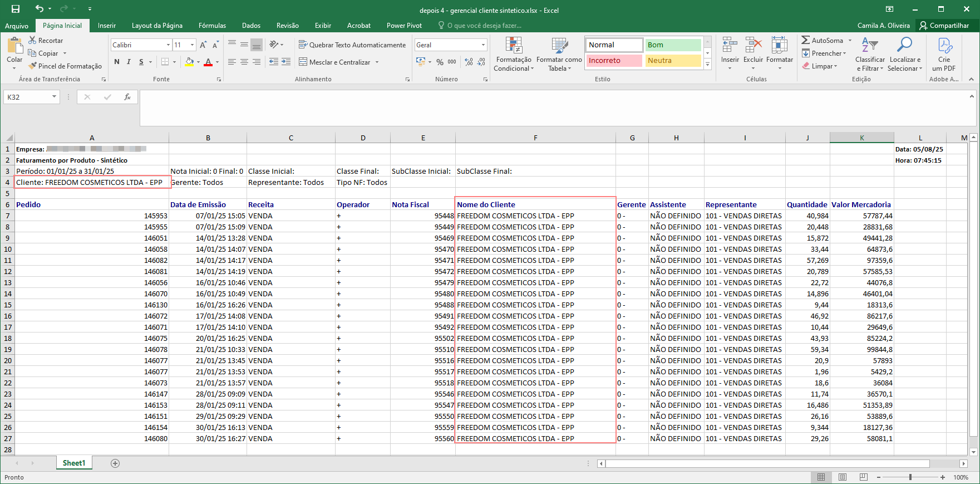
Task: Switch to Page Layout view in status bar
Action: [842, 477]
